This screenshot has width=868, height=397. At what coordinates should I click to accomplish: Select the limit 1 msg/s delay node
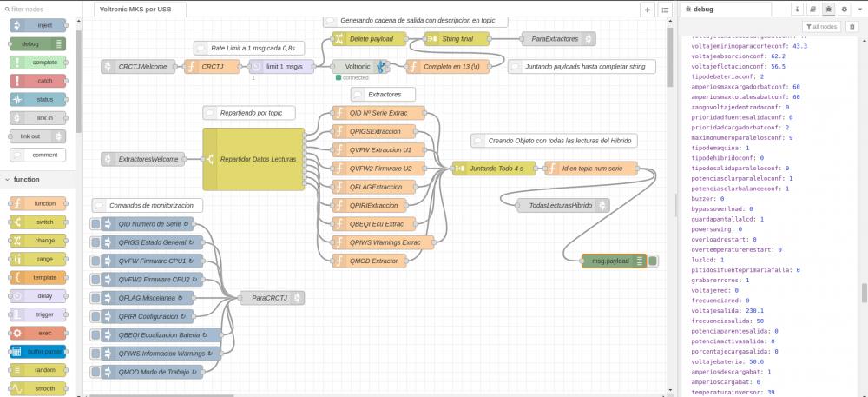click(x=281, y=66)
